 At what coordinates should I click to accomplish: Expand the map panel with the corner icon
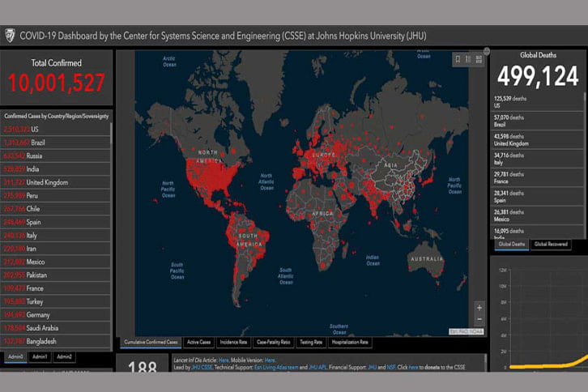tap(487, 51)
